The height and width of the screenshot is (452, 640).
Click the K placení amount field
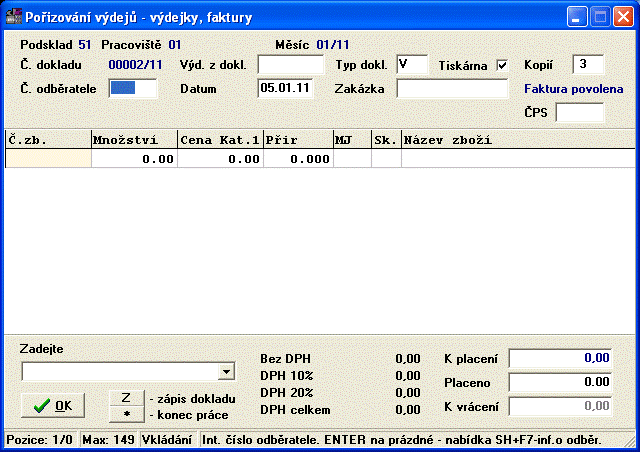(x=560, y=358)
